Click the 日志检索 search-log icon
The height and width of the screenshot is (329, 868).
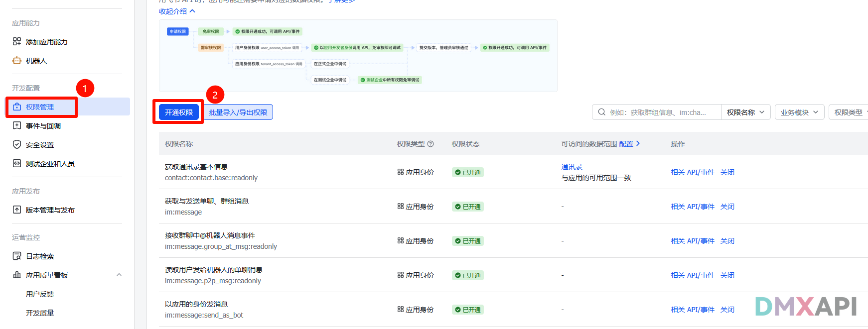click(x=17, y=256)
